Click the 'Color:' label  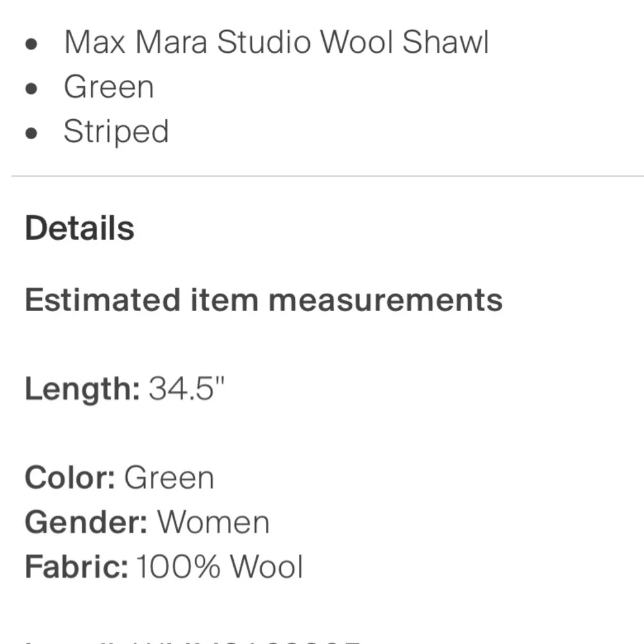click(x=70, y=478)
